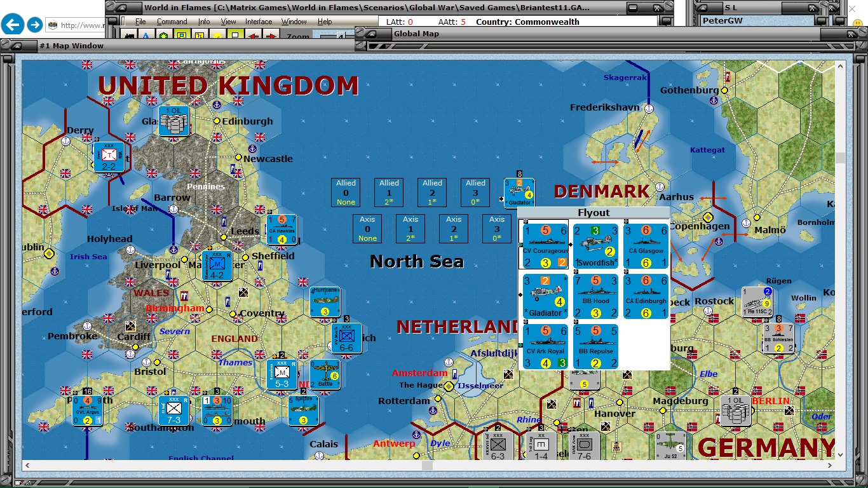Select the grey seaplane counter near Rügen
The image size is (868, 488).
(757, 302)
